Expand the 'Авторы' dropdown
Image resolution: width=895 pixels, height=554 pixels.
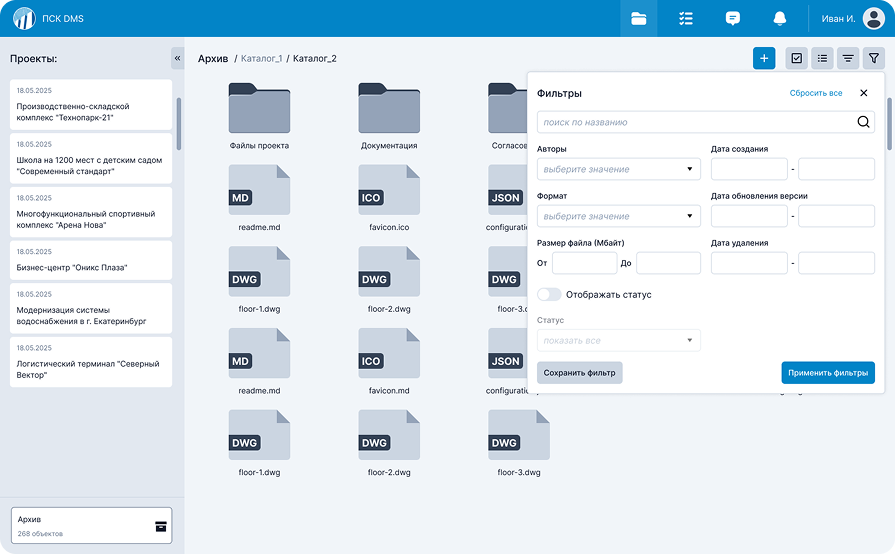(x=618, y=169)
